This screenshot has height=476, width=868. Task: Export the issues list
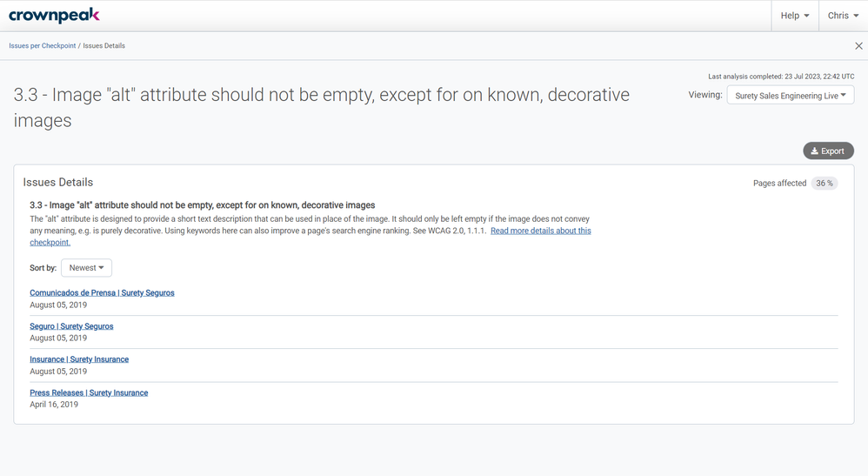pyautogui.click(x=828, y=151)
